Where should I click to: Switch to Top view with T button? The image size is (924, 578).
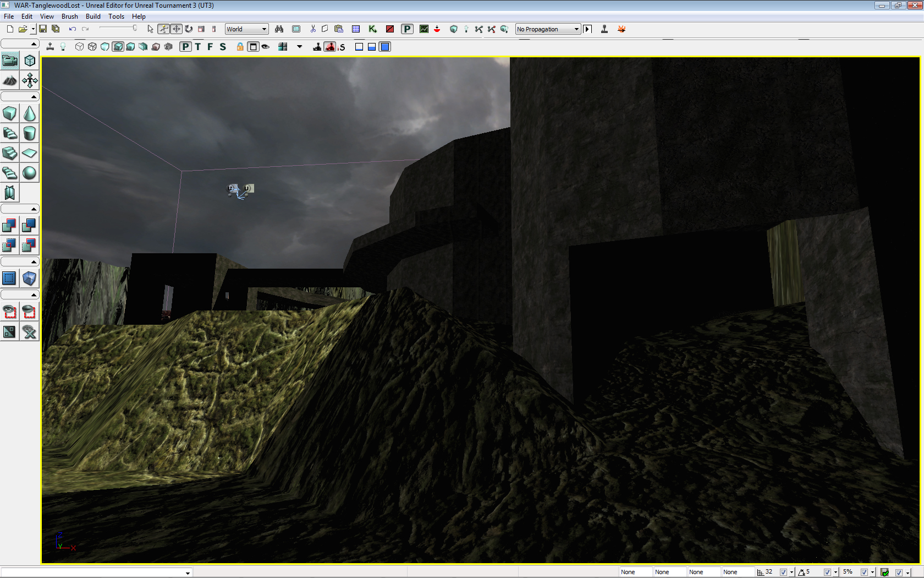(198, 47)
